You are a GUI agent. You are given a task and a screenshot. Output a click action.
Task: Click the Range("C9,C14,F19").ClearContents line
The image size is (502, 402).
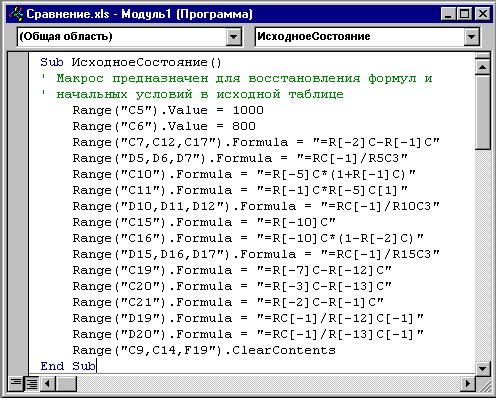(x=204, y=350)
